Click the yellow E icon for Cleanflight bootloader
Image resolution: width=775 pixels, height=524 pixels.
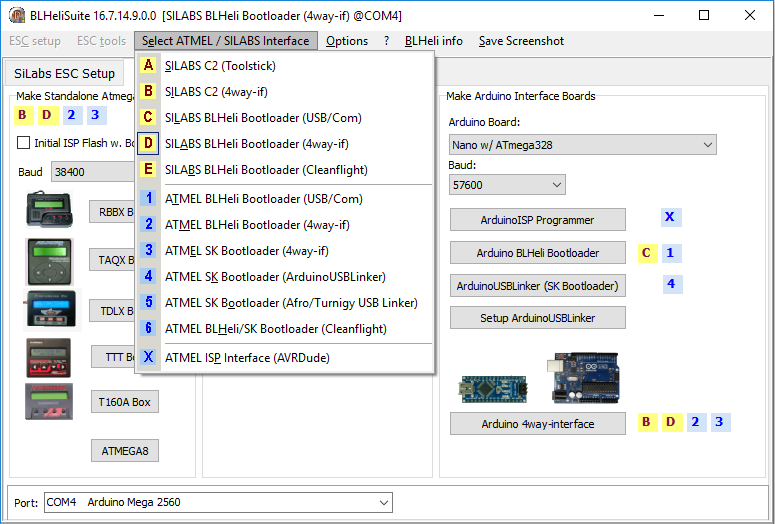point(148,170)
